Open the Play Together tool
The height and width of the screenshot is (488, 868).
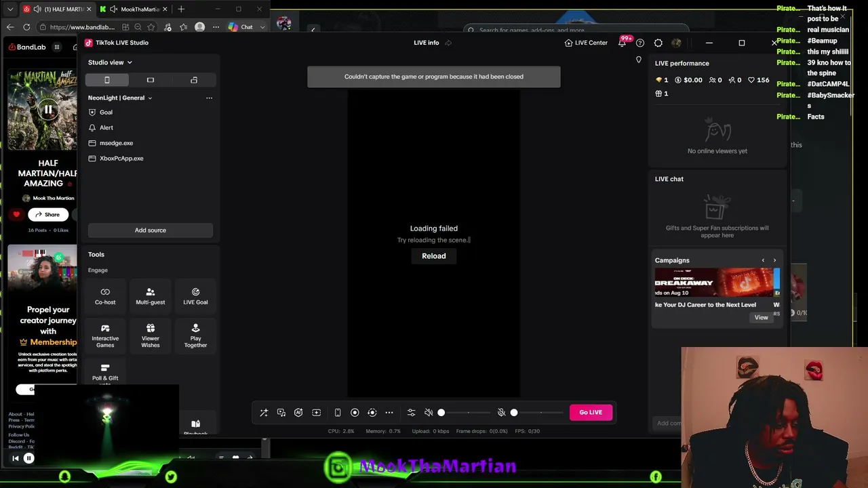(195, 335)
